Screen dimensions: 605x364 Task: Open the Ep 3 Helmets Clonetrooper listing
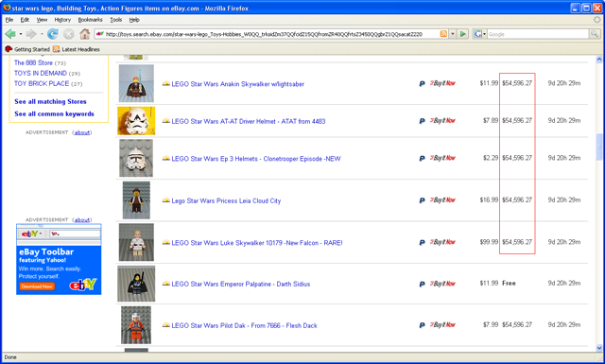256,159
